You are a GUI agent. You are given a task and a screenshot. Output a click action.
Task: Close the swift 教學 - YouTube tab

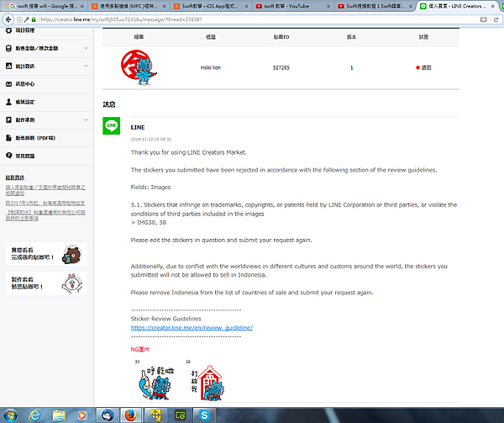[x=328, y=6]
